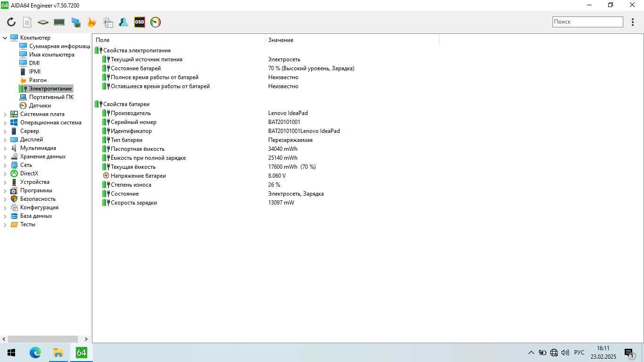
Task: Select the Паспортная ёмкость row
Action: click(265, 149)
